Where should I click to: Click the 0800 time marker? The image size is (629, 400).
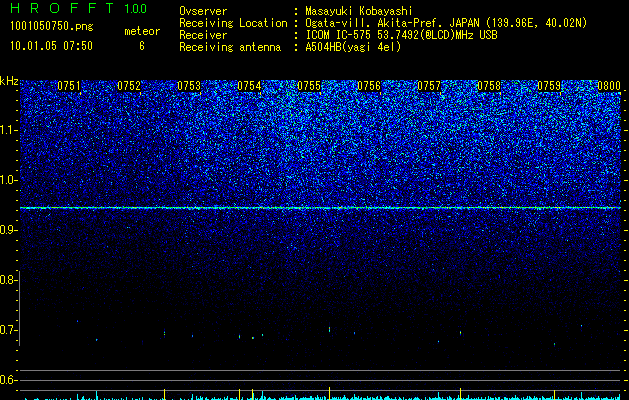609,86
